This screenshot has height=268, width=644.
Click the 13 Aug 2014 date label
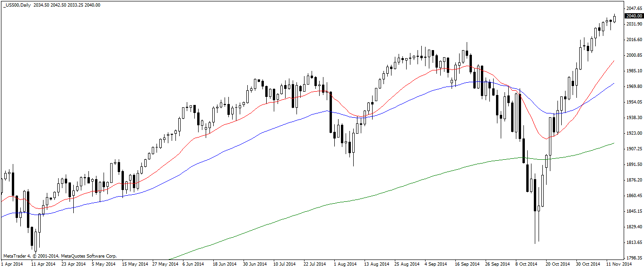coord(376,264)
